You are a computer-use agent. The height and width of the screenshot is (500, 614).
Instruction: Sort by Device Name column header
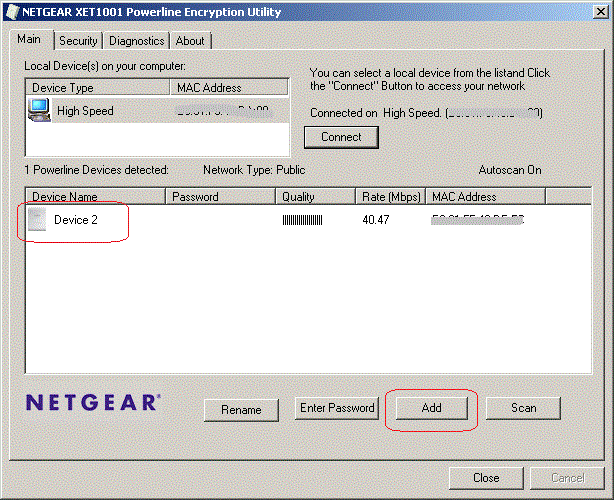point(96,196)
